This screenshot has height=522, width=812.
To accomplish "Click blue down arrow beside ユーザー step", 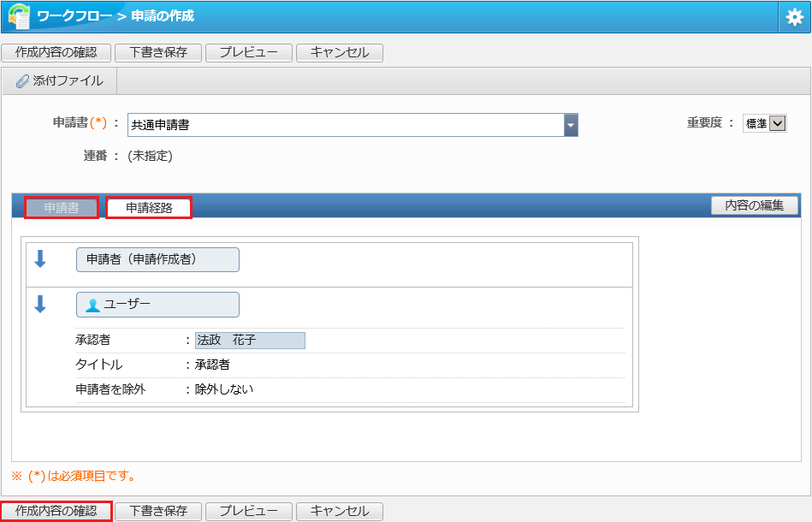I will click(40, 304).
